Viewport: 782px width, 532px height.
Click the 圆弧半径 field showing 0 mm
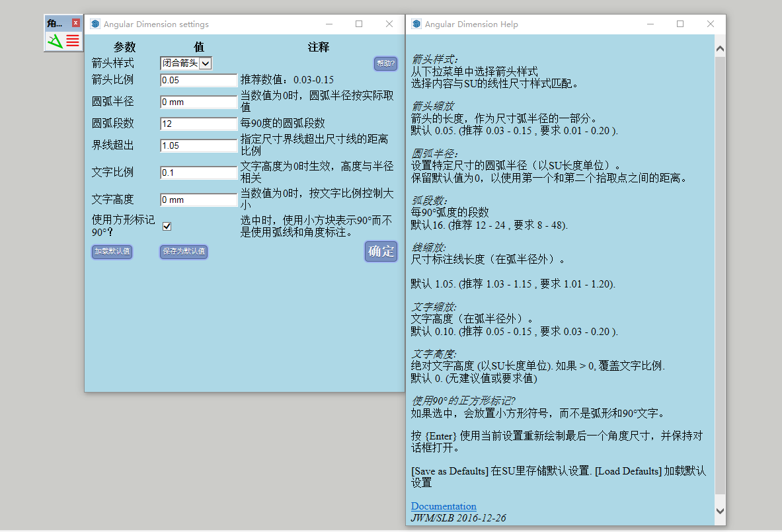197,102
